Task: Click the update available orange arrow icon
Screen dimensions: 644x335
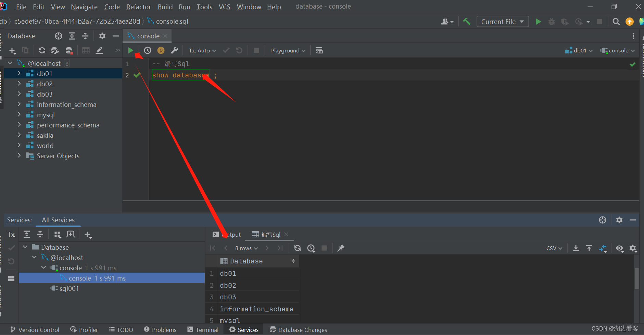Action: pyautogui.click(x=629, y=22)
